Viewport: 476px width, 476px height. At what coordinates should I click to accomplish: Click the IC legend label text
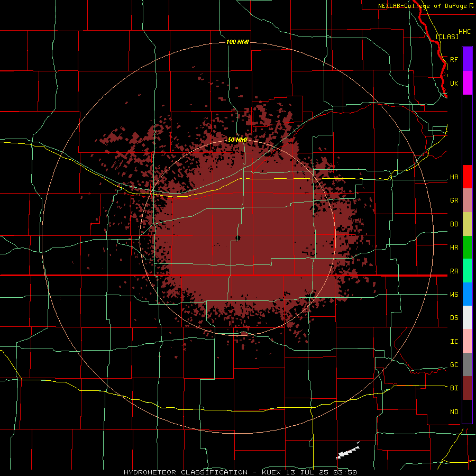coord(454,342)
